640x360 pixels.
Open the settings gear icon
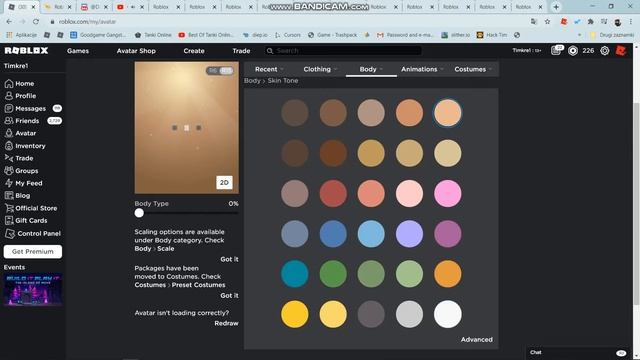pos(604,51)
